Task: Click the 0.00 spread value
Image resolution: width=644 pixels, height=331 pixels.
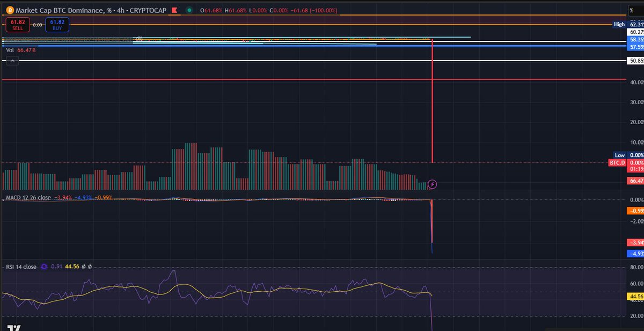Action: (x=37, y=25)
